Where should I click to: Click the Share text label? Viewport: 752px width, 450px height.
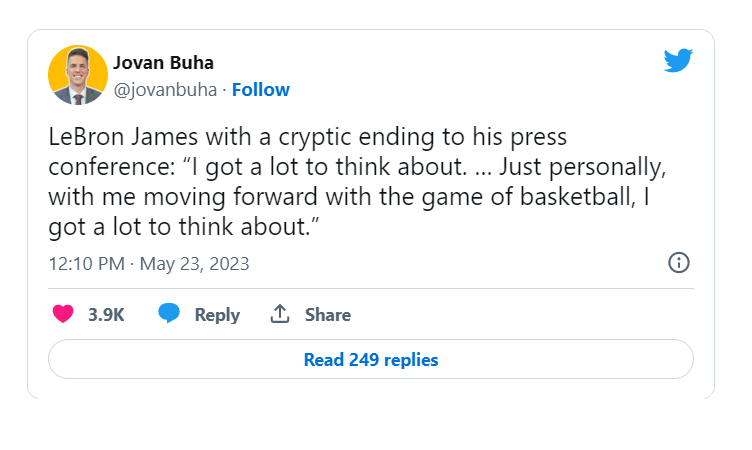point(328,315)
